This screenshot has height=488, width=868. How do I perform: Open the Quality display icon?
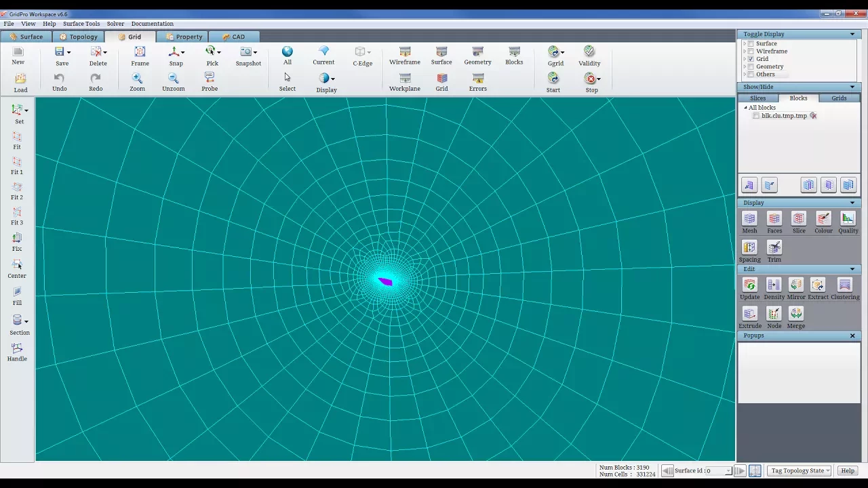[x=848, y=218]
